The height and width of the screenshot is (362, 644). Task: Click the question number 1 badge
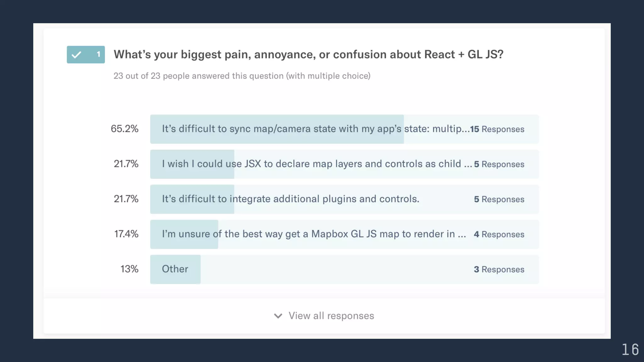pos(86,55)
